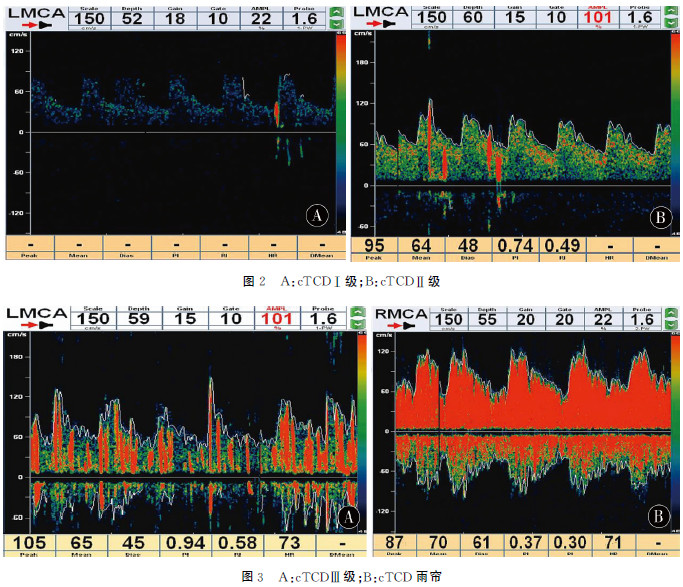The image size is (683, 587).
Task: Click circled A marker in top-left spectrum
Action: pos(316,215)
